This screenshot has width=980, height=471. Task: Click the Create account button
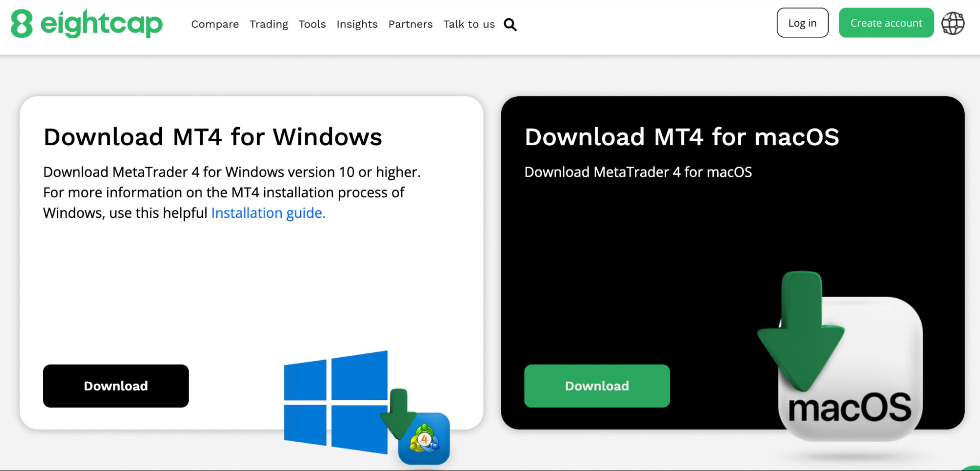coord(886,23)
